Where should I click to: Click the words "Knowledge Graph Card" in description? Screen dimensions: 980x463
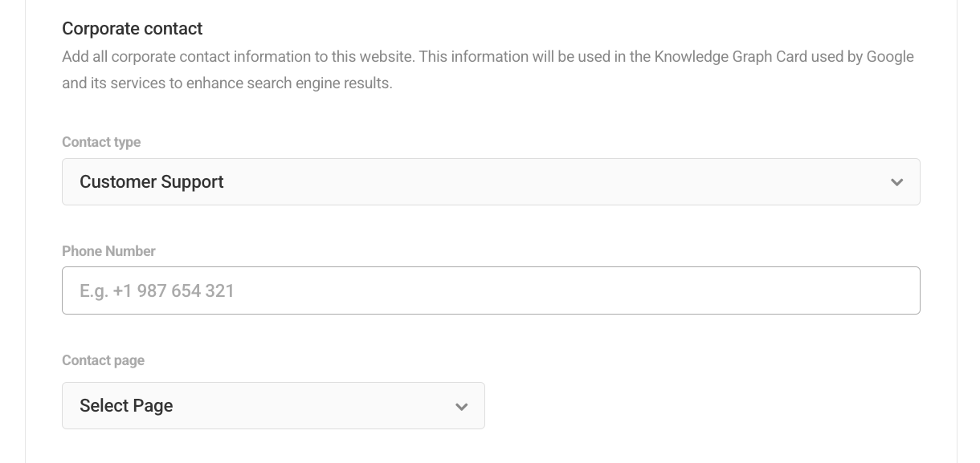(730, 57)
